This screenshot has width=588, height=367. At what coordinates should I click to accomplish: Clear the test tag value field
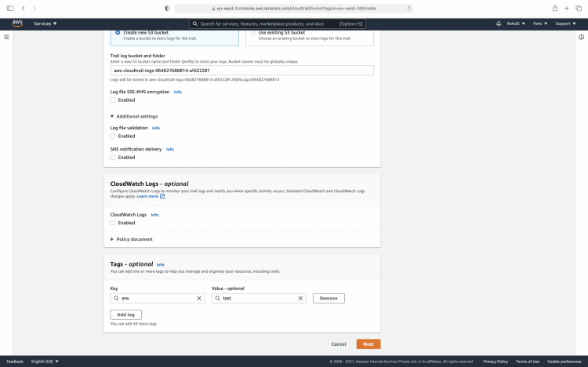click(x=301, y=298)
